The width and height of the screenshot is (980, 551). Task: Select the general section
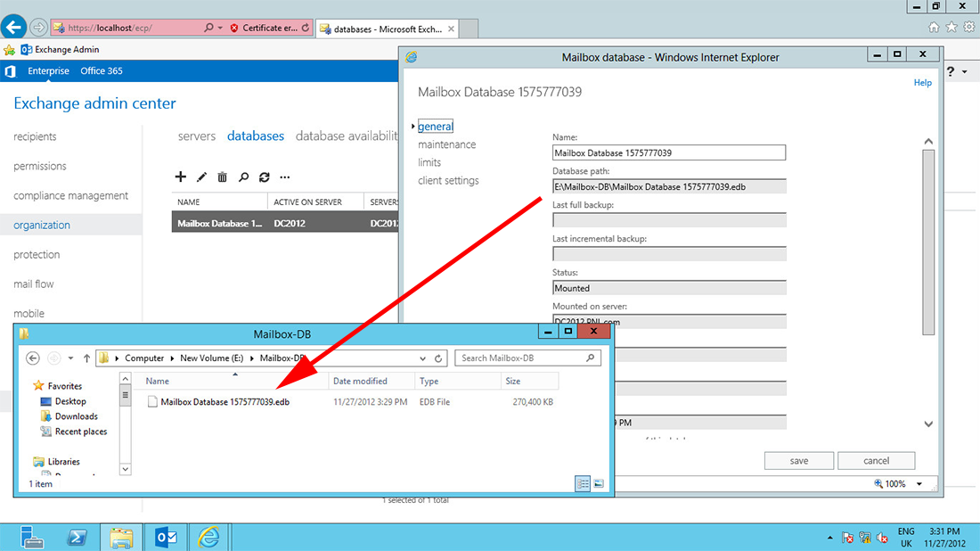[435, 127]
